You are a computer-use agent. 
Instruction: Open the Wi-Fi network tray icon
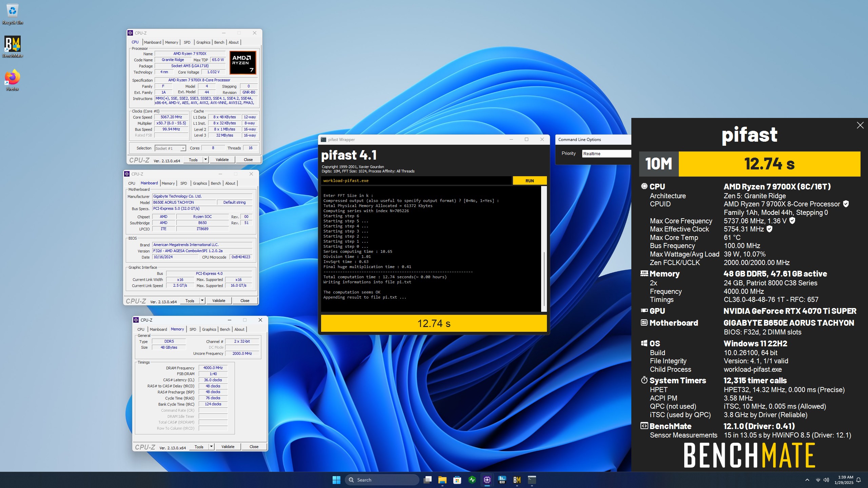coord(818,480)
